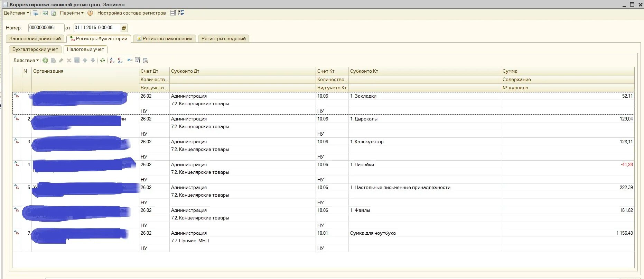
Task: Click the Счет Дт column header
Action: pos(154,71)
